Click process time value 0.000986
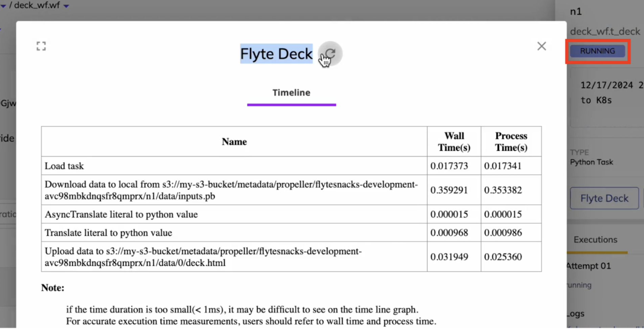The height and width of the screenshot is (329, 644). click(503, 233)
